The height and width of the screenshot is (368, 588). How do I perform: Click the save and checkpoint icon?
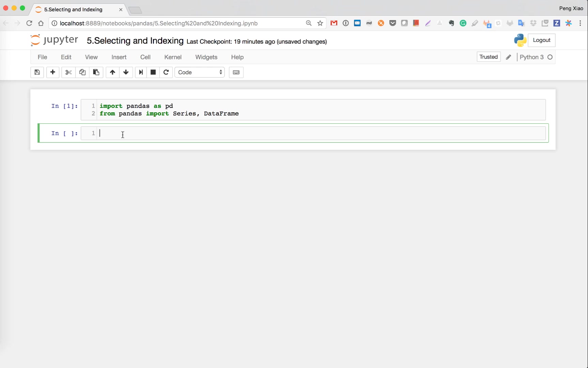click(x=37, y=72)
